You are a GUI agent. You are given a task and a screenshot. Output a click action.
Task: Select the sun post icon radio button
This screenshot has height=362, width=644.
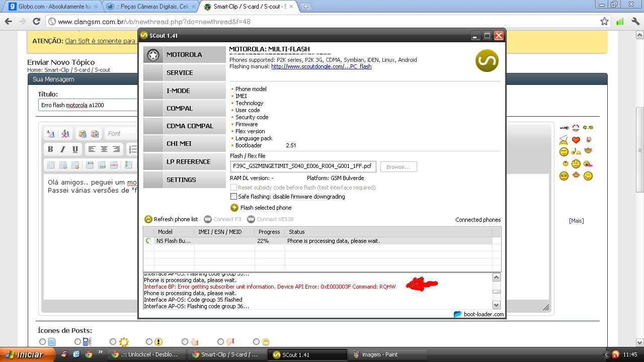113,342
